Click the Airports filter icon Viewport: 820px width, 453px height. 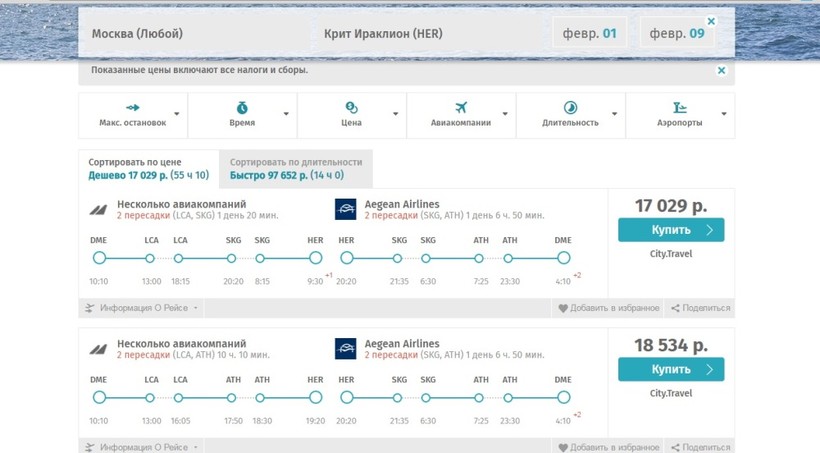(680, 107)
